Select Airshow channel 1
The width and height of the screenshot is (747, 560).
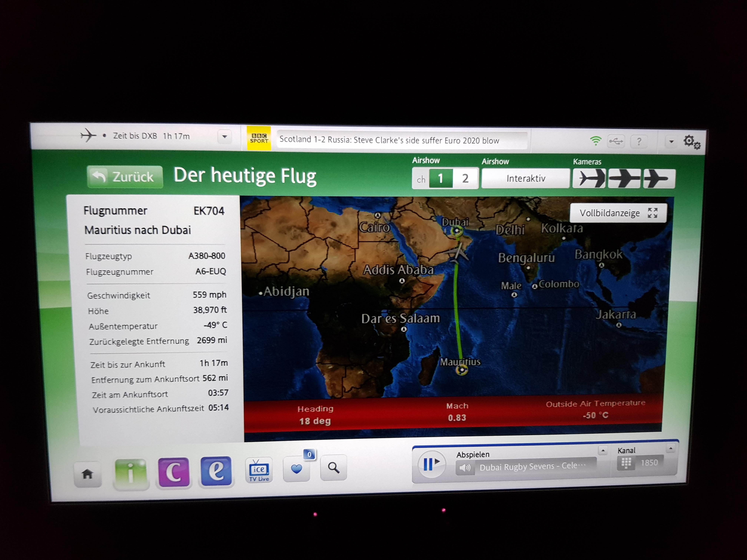pos(441,178)
